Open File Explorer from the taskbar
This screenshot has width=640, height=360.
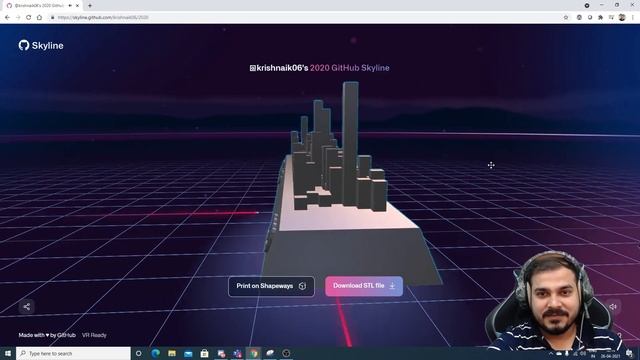(x=172, y=353)
